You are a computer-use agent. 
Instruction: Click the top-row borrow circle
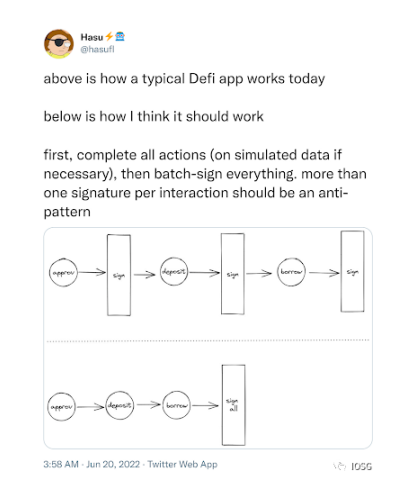click(291, 272)
